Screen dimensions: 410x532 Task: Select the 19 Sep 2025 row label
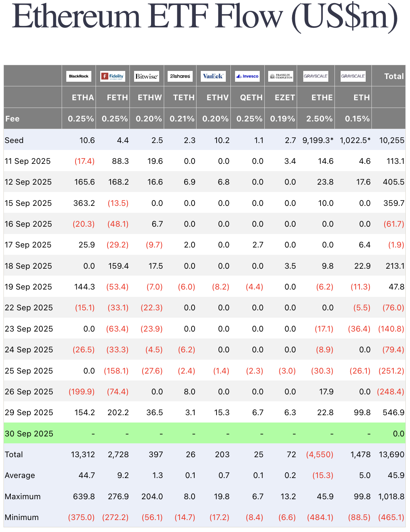[x=28, y=287]
